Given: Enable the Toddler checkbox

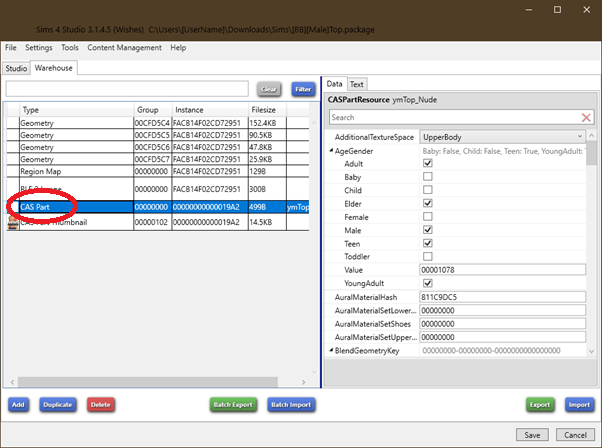Looking at the screenshot, I should pos(427,256).
